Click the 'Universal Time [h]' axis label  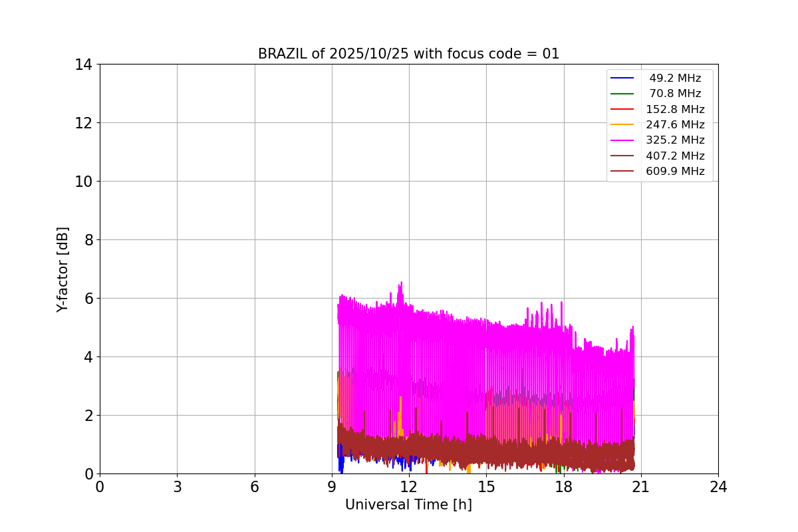408,505
